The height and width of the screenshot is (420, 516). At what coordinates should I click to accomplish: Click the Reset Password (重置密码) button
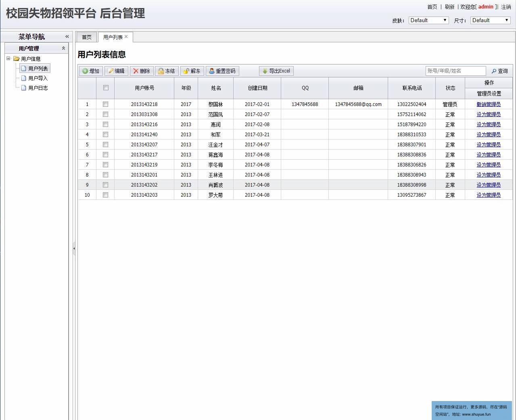coord(222,71)
